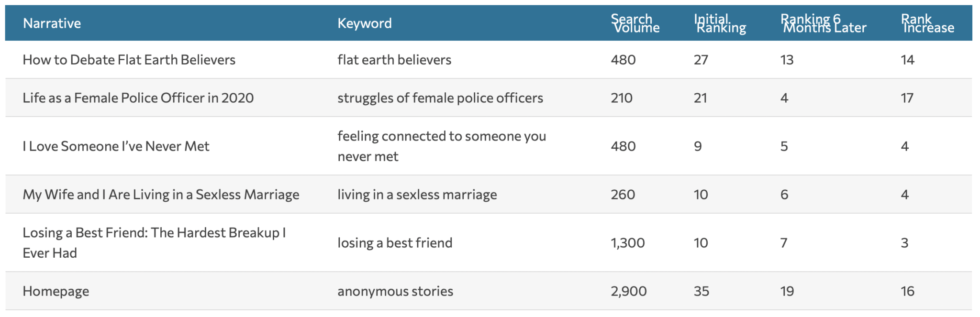Click the anonymous stories keyword
This screenshot has height=317, width=980.
coord(395,291)
